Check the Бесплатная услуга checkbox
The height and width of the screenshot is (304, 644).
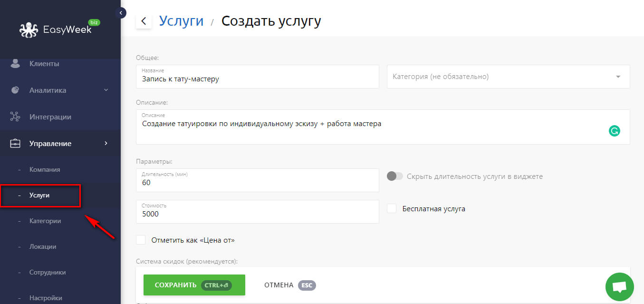click(x=392, y=208)
